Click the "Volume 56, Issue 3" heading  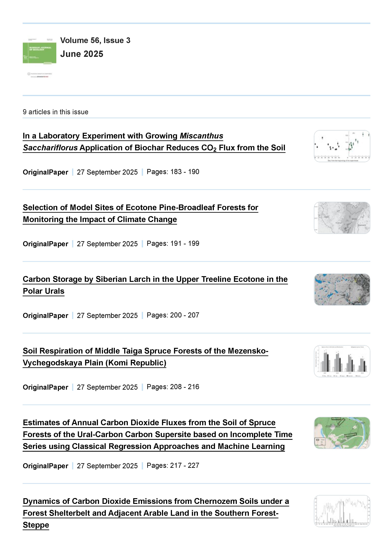click(x=95, y=40)
